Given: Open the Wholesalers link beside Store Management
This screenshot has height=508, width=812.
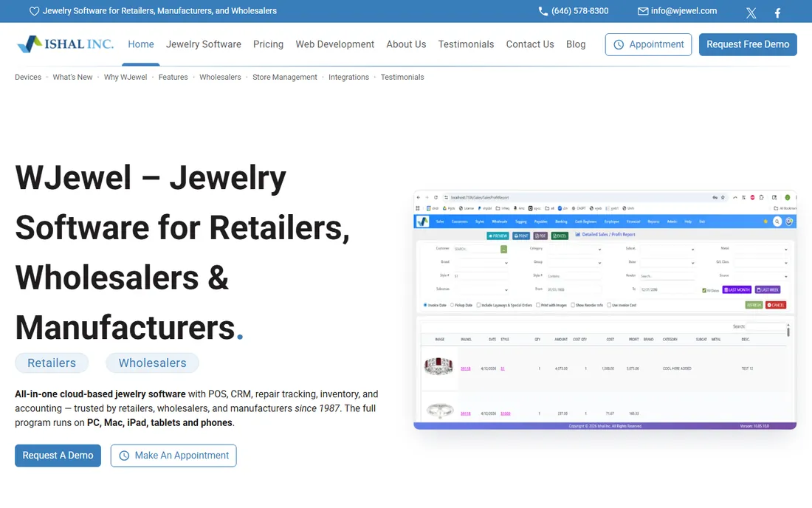Looking at the screenshot, I should pos(220,77).
